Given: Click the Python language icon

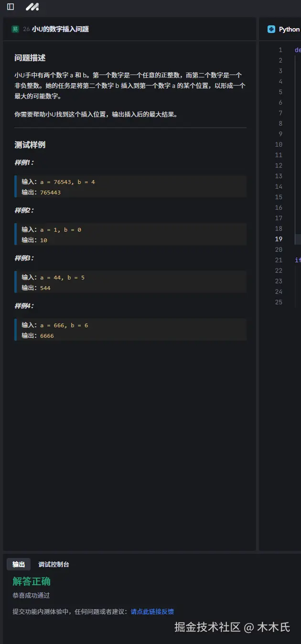Looking at the screenshot, I should (271, 29).
